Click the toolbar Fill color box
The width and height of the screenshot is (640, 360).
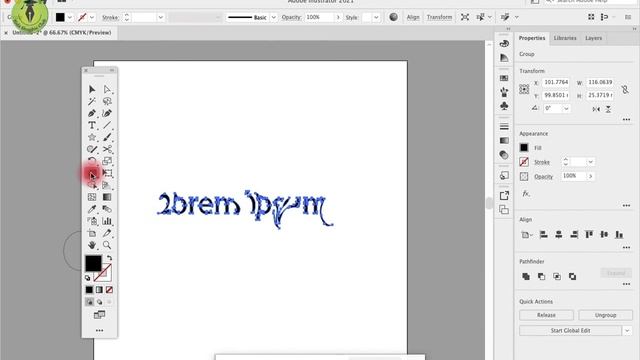pyautogui.click(x=93, y=263)
